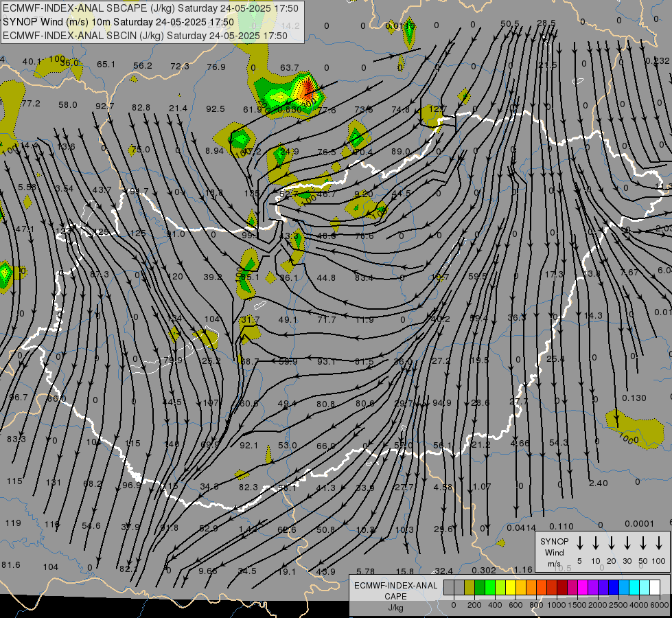Click the 77.2 value on the map
Image resolution: width=672 pixels, height=618 pixels.
click(x=31, y=104)
